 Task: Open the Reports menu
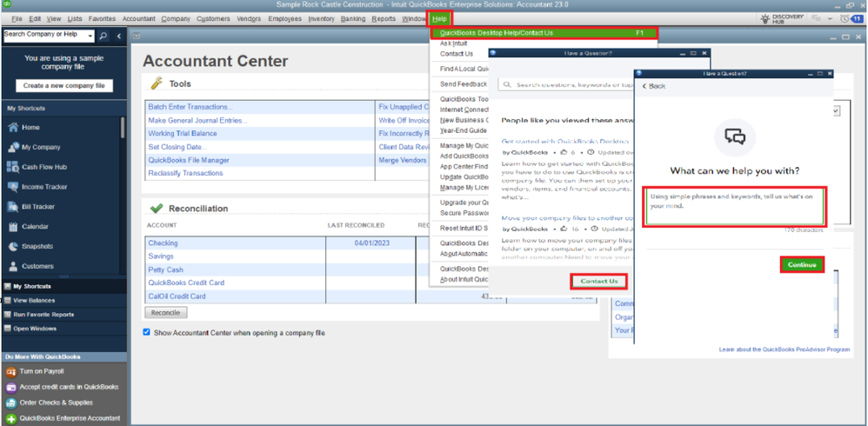384,19
